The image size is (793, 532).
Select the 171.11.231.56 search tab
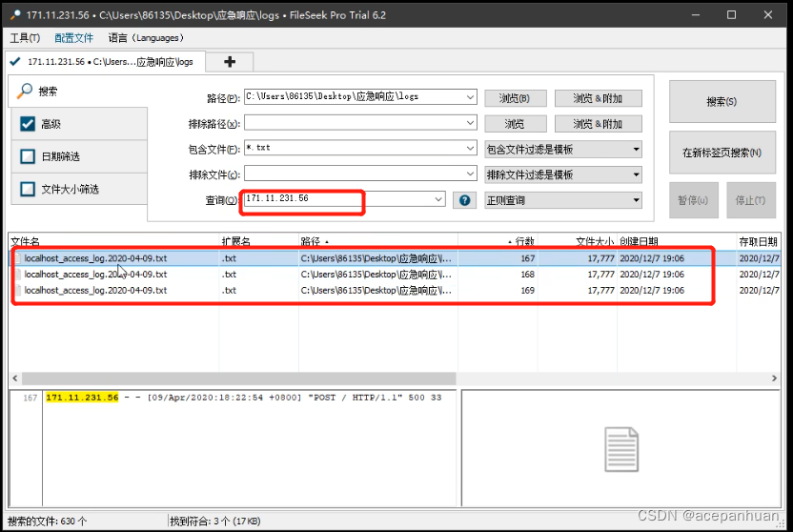coord(105,62)
